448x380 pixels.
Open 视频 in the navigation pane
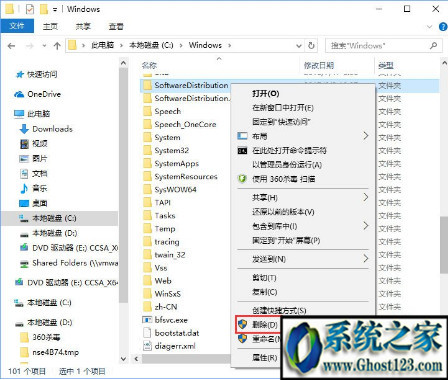[40, 144]
